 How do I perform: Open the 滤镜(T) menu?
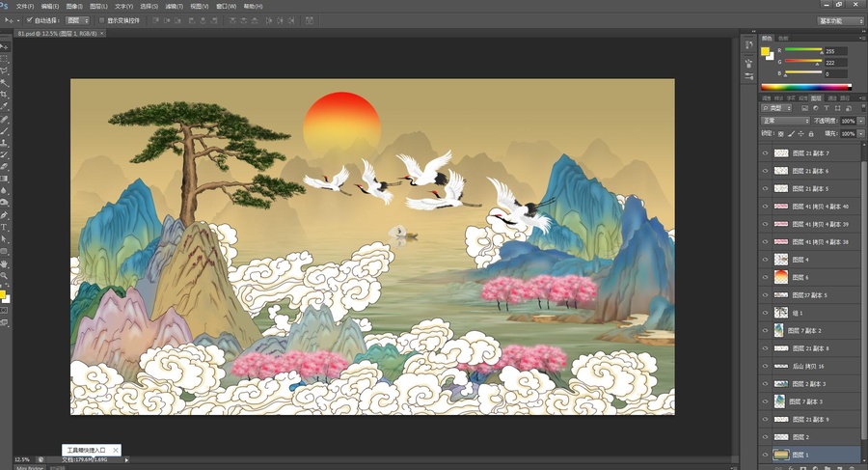point(175,6)
